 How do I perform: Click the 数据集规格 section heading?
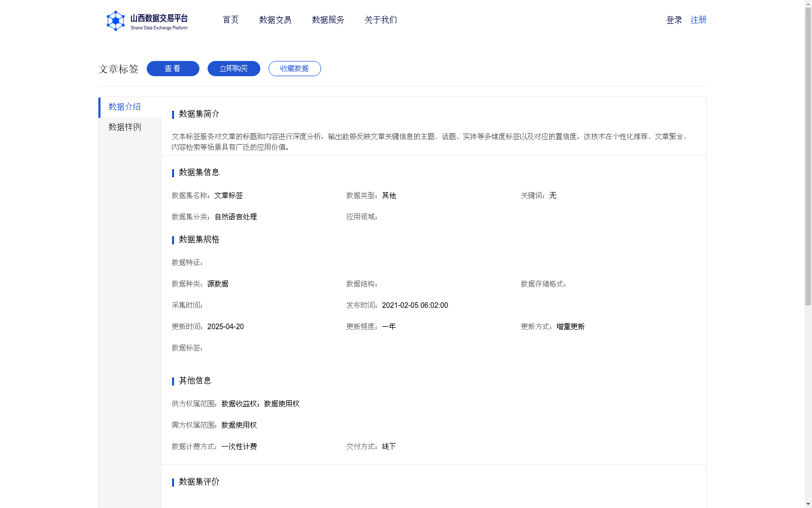(199, 239)
